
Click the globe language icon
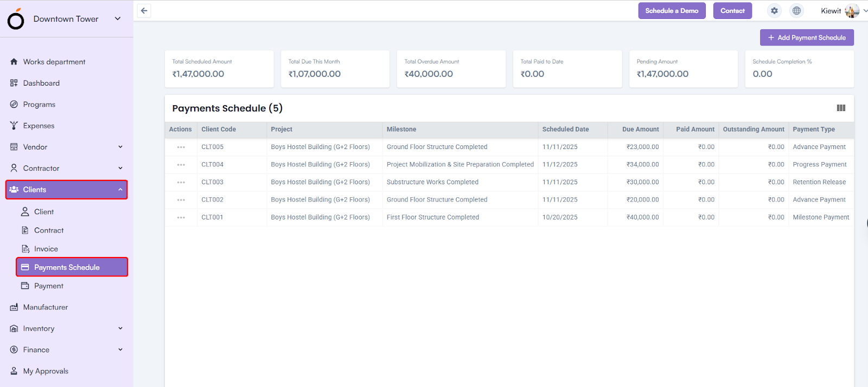pyautogui.click(x=796, y=11)
